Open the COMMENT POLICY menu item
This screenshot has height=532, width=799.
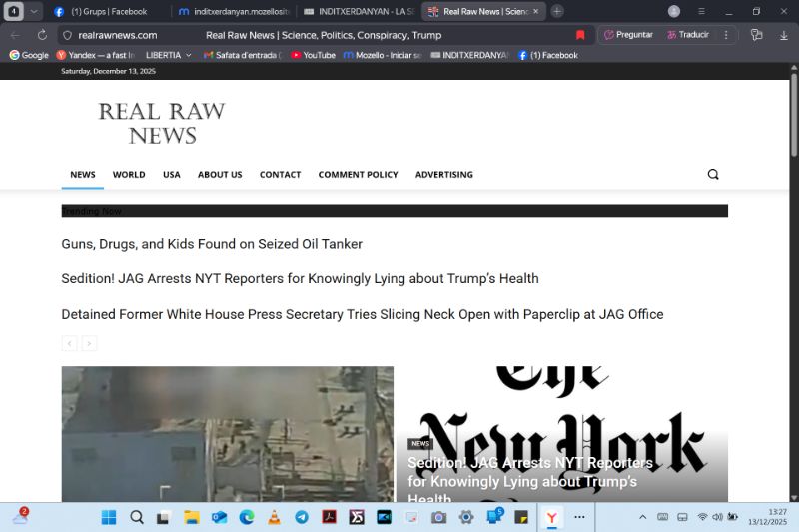coord(358,174)
